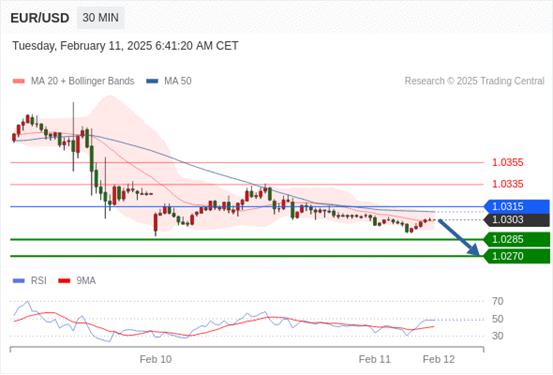
Task: Click the blue downward forecast arrow
Action: [459, 237]
